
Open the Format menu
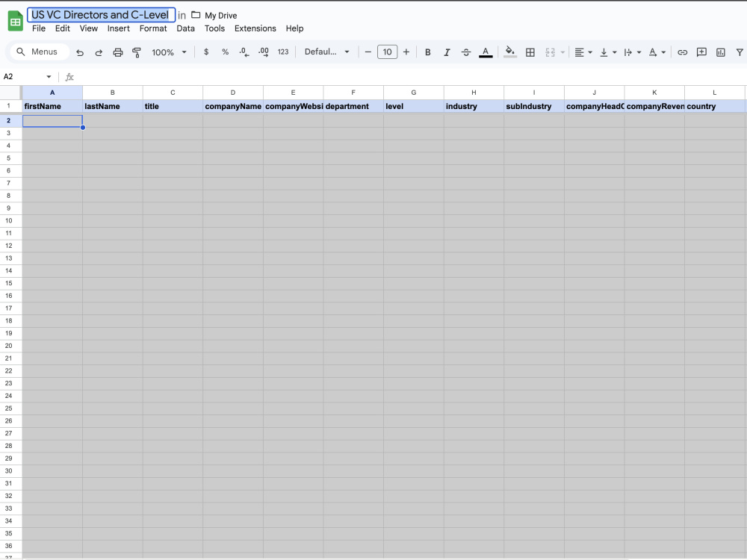click(153, 28)
